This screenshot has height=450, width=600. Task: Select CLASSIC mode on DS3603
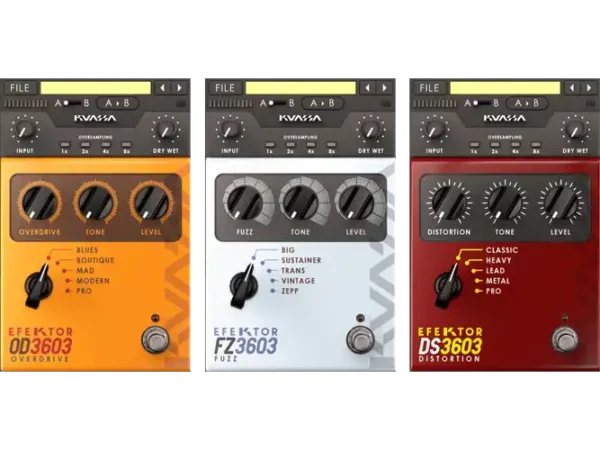click(502, 250)
